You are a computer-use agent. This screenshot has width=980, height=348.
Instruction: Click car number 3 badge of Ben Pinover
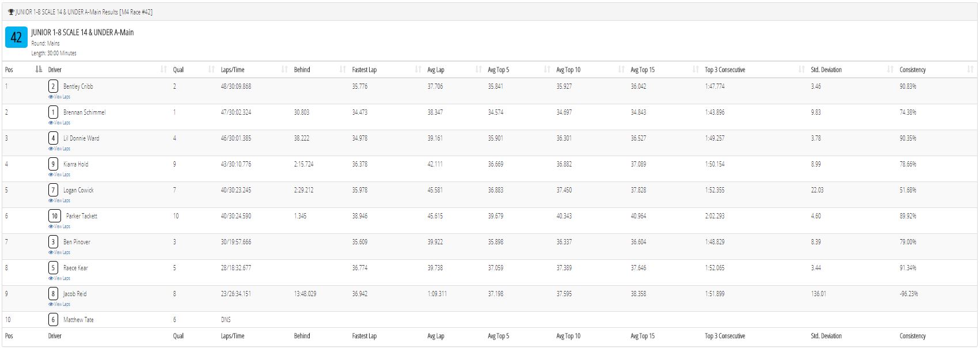[x=53, y=242]
